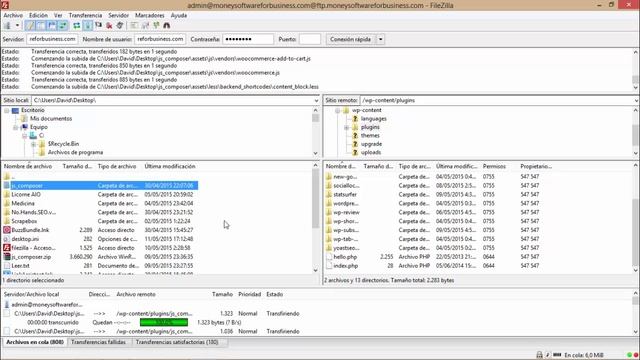Viewport: 640px width, 360px height.
Task: Open the Site Manager icon
Action: (x=7, y=25)
